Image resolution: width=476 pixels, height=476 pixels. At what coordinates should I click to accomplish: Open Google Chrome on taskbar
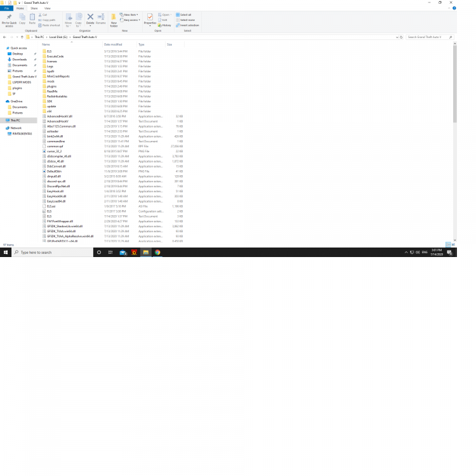pyautogui.click(x=157, y=252)
